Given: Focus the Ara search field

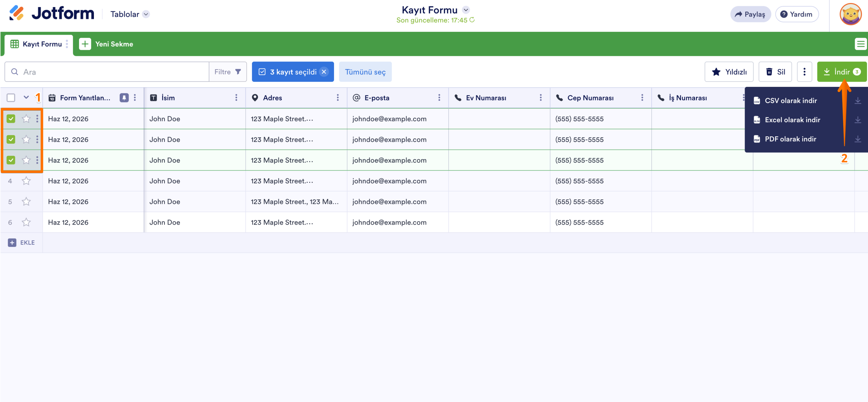Looking at the screenshot, I should tap(107, 72).
